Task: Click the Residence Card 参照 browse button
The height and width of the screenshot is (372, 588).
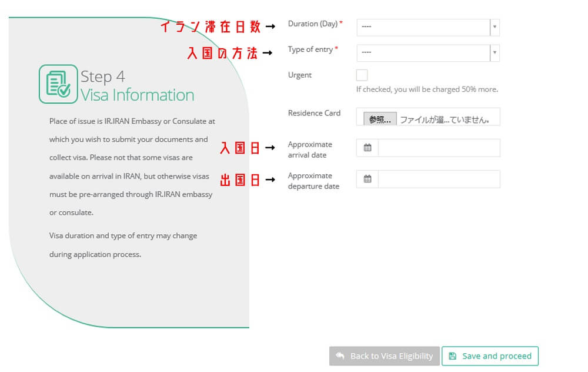Action: (380, 119)
